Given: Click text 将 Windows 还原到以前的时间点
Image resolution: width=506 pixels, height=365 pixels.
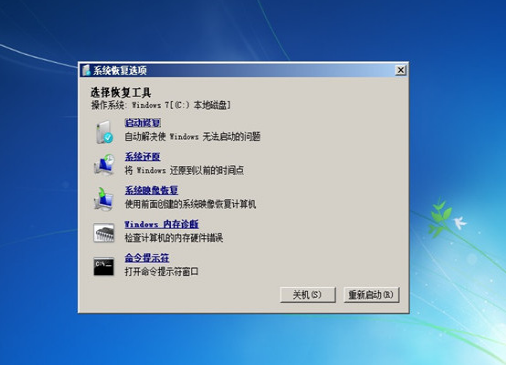Looking at the screenshot, I should (x=184, y=170).
